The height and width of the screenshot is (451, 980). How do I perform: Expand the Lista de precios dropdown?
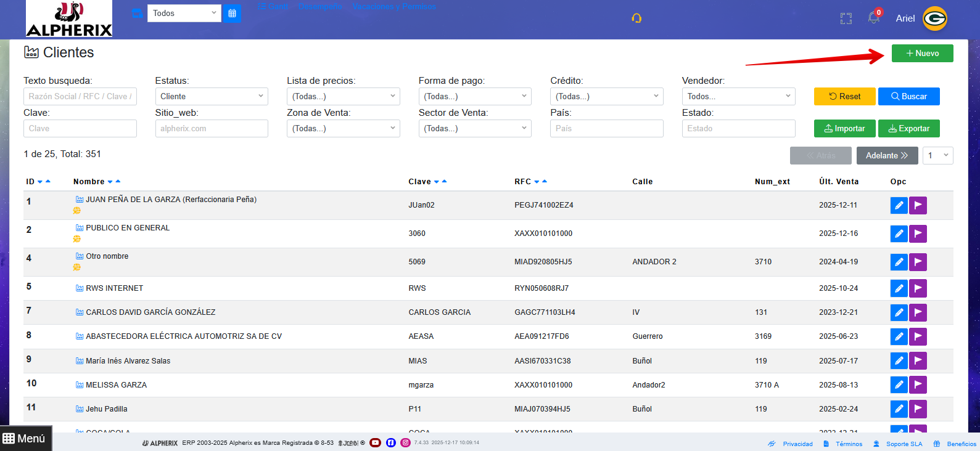pos(343,96)
